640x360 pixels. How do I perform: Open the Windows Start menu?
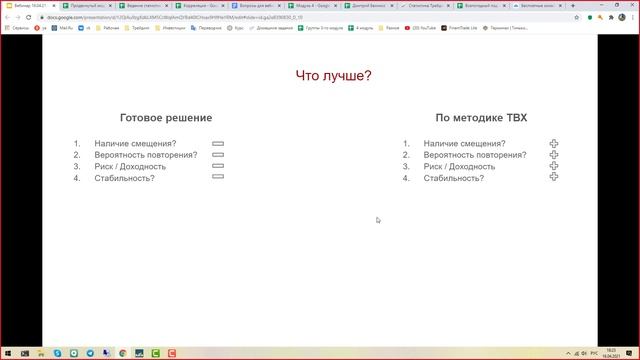(x=8, y=353)
